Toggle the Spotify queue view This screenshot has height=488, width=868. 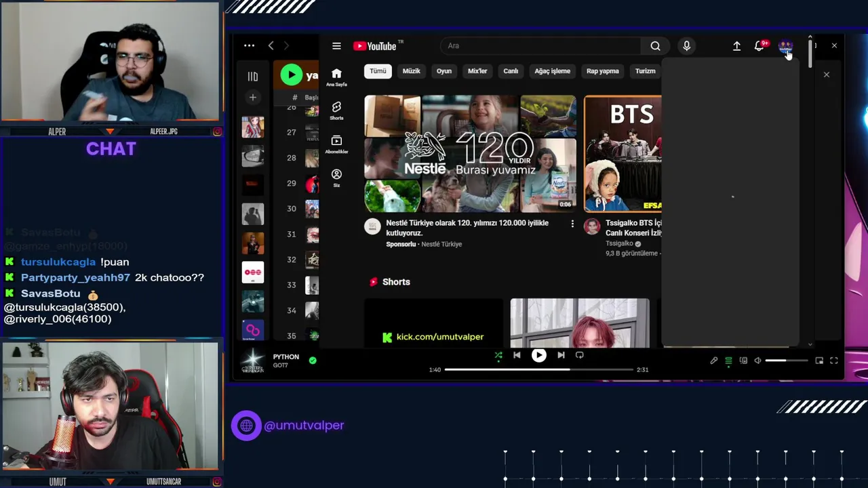pyautogui.click(x=728, y=361)
